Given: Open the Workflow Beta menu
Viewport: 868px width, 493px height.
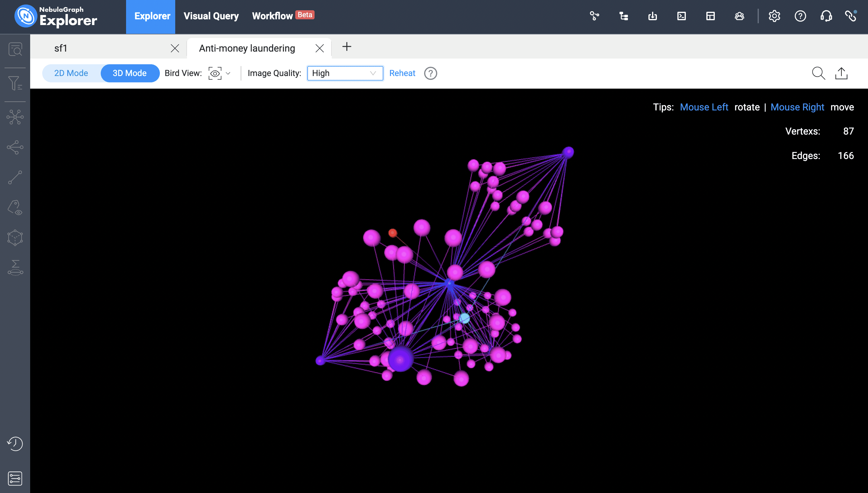Looking at the screenshot, I should coord(272,16).
